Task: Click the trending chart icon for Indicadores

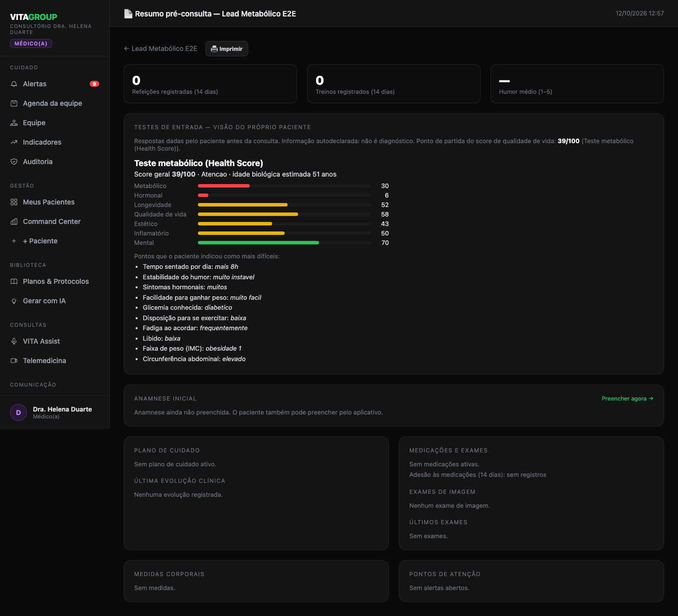Action: (x=14, y=142)
